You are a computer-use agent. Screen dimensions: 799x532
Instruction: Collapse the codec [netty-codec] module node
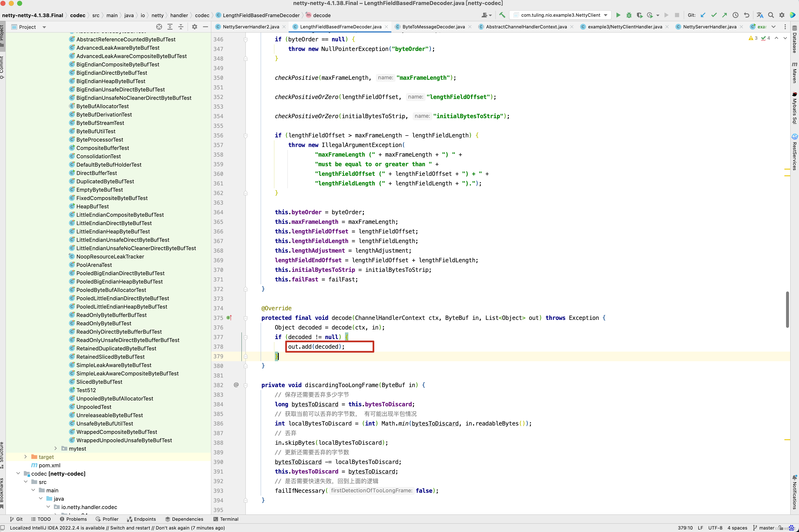(x=18, y=474)
